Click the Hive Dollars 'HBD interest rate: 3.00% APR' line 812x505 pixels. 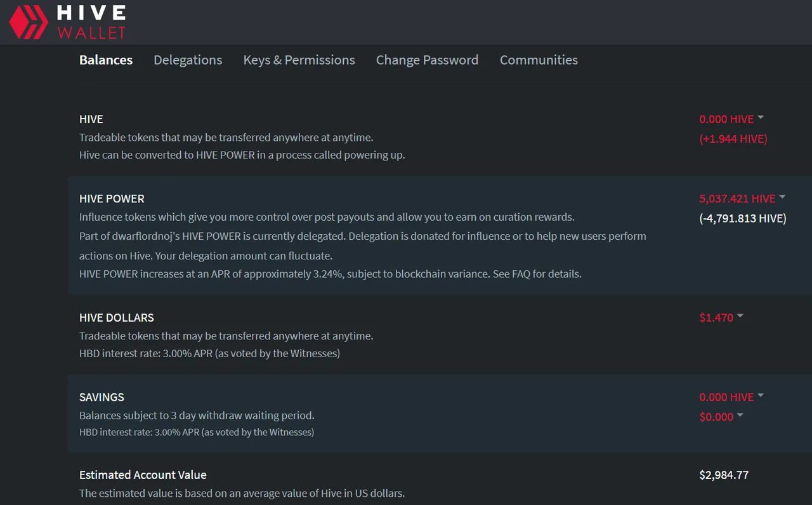pos(209,353)
